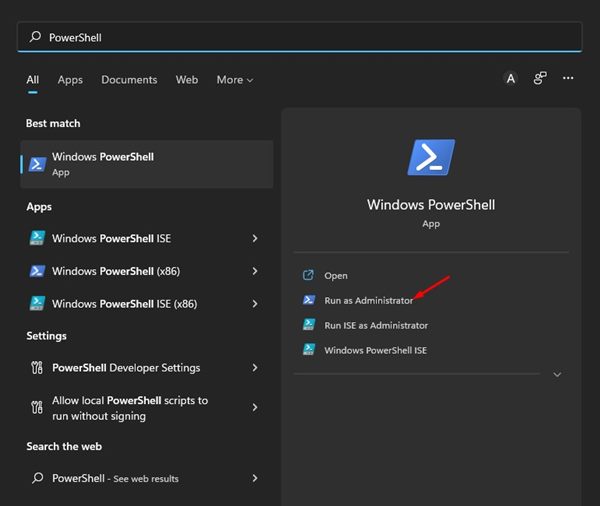Open the More filter dropdown
Viewport: 600px width, 506px height.
pos(235,80)
